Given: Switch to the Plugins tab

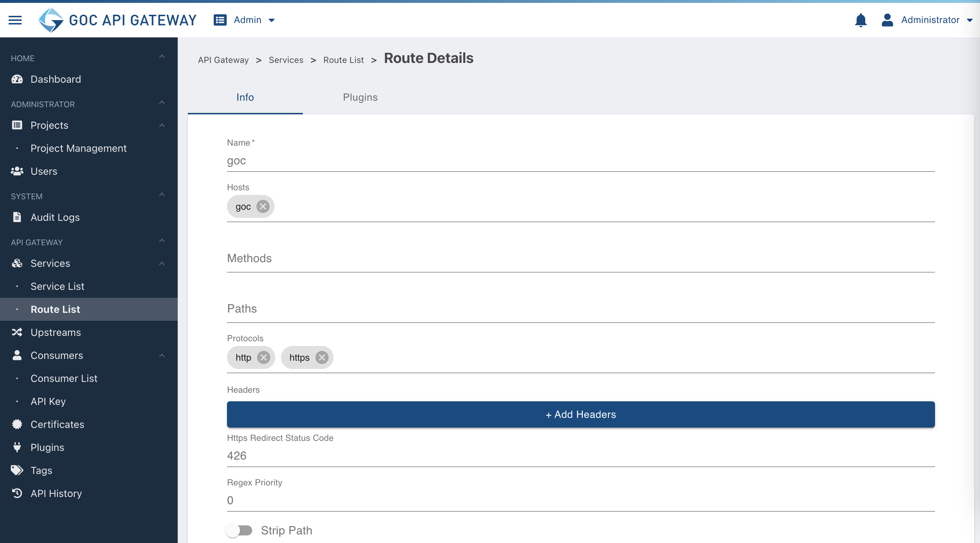Looking at the screenshot, I should [x=360, y=97].
